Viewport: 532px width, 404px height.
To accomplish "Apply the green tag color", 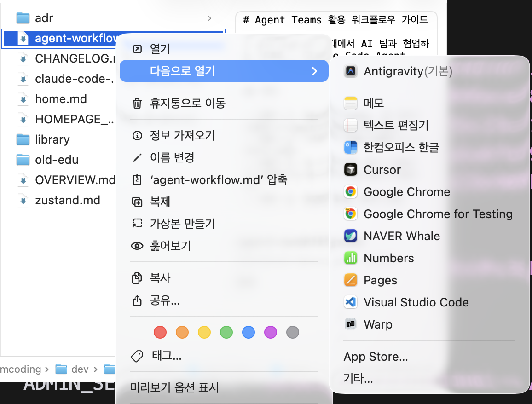I will click(x=226, y=332).
